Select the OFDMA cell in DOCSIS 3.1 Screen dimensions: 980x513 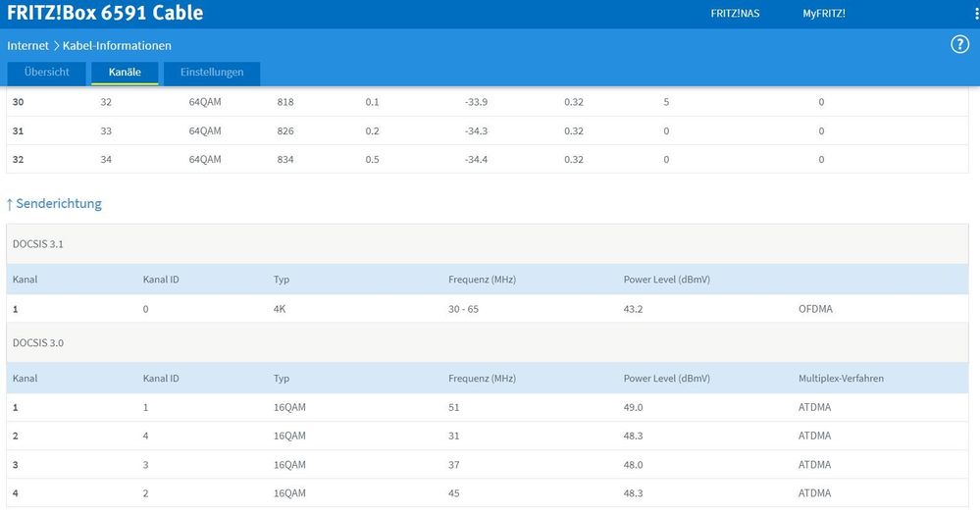pos(818,309)
